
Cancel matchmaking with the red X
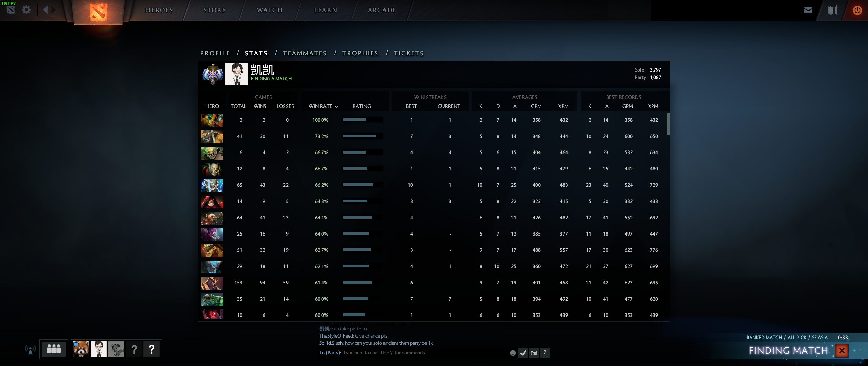(842, 351)
